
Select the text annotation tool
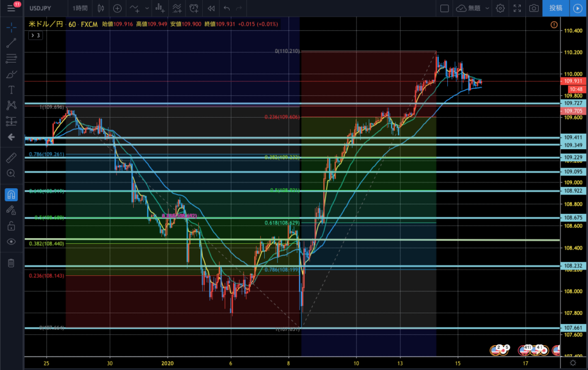coord(11,90)
